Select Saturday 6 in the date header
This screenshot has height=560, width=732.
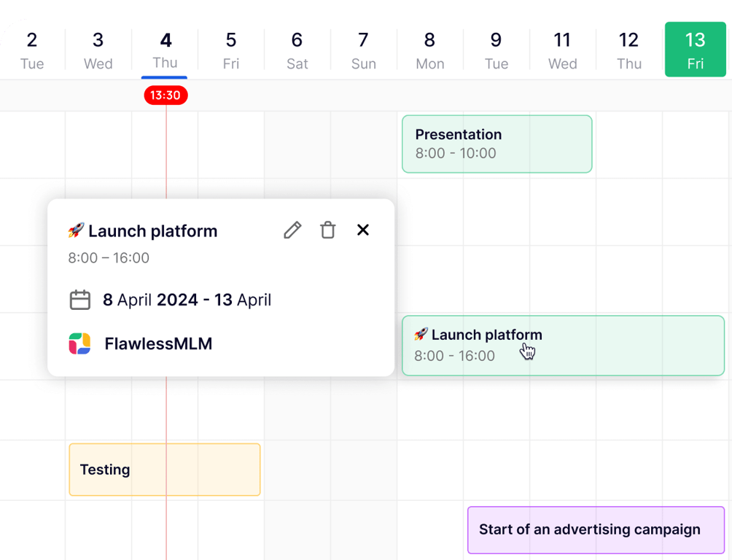click(x=297, y=50)
